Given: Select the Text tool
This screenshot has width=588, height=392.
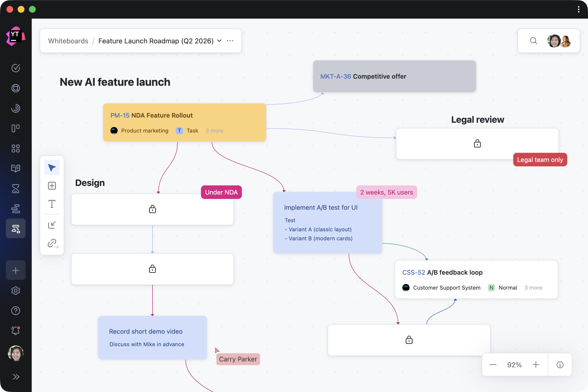Looking at the screenshot, I should 52,204.
